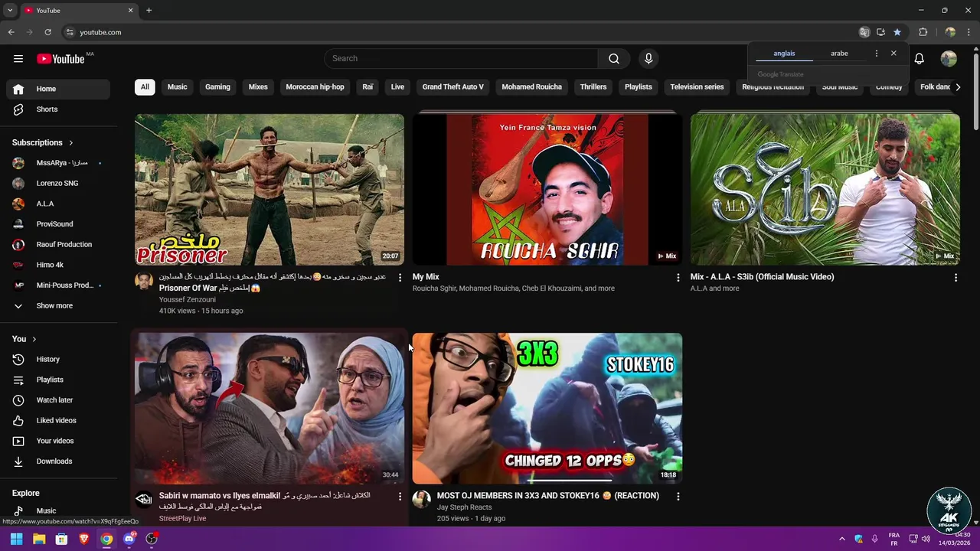The height and width of the screenshot is (551, 980).
Task: Expand Show more subscriptions
Action: [58, 306]
